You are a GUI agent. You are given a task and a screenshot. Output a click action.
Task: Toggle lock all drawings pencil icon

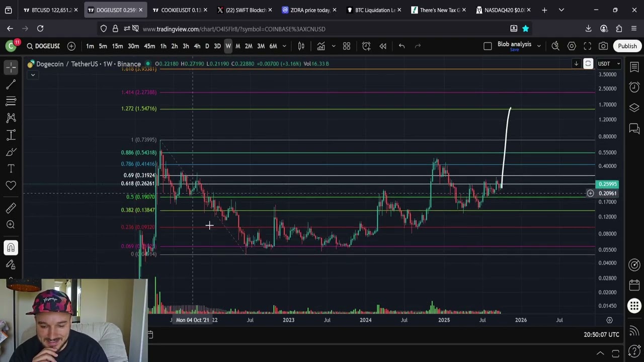pyautogui.click(x=11, y=264)
